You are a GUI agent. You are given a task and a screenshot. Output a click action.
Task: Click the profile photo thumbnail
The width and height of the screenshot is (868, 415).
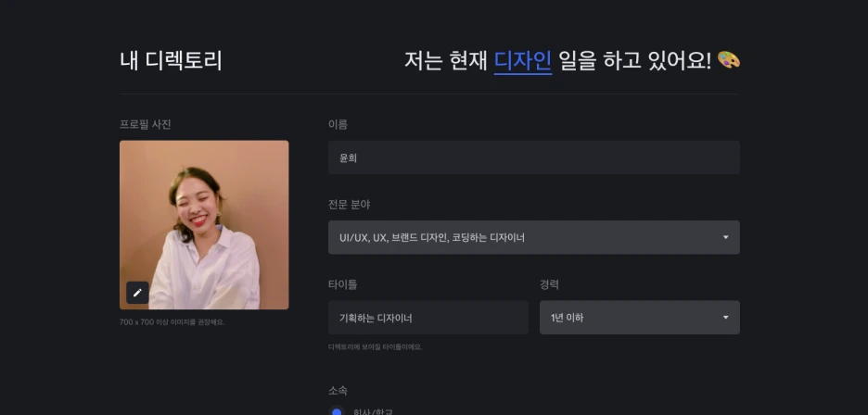(204, 225)
